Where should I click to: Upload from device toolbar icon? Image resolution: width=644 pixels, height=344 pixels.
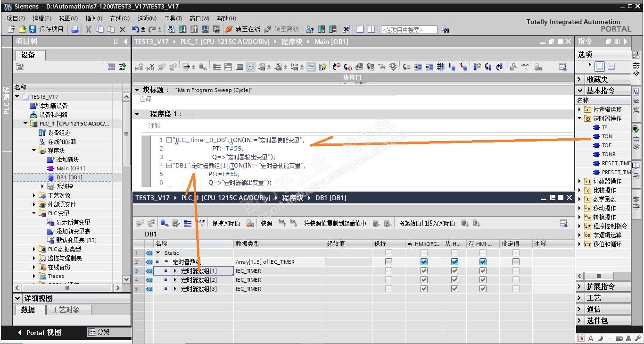(194, 29)
